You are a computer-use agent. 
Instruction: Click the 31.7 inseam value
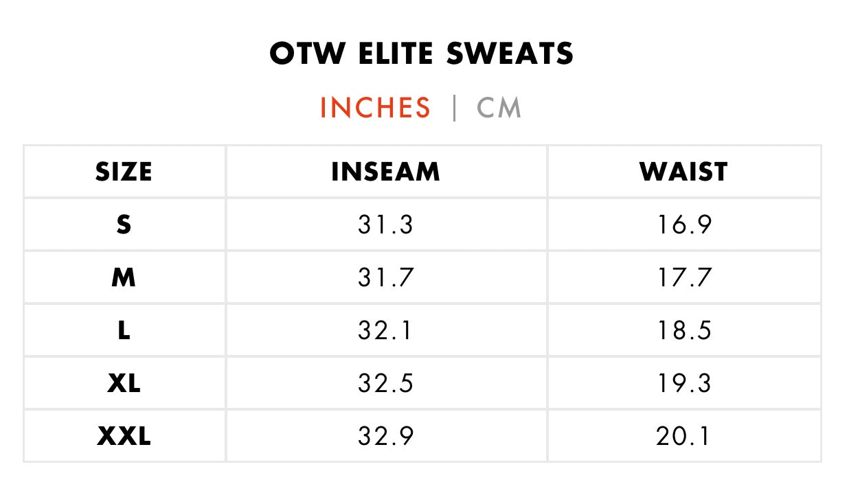coord(385,277)
